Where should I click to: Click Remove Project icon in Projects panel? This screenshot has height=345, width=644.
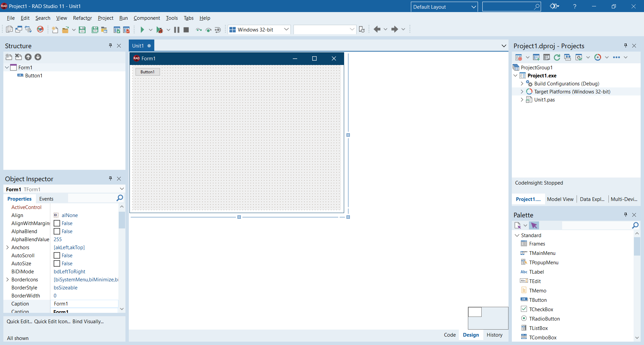point(547,57)
